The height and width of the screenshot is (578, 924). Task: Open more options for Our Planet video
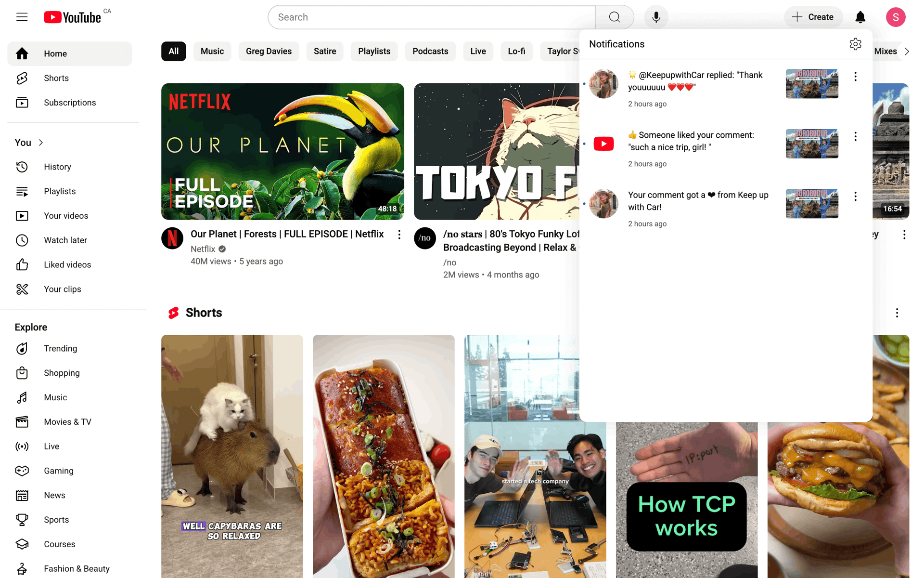click(399, 235)
